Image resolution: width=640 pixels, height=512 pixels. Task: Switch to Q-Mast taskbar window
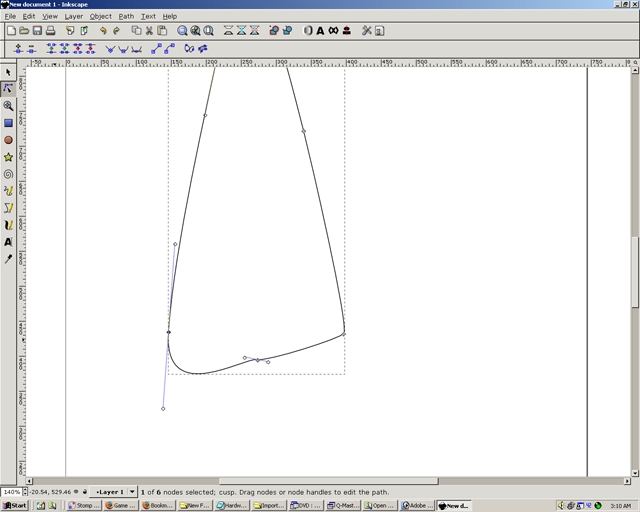point(343,505)
